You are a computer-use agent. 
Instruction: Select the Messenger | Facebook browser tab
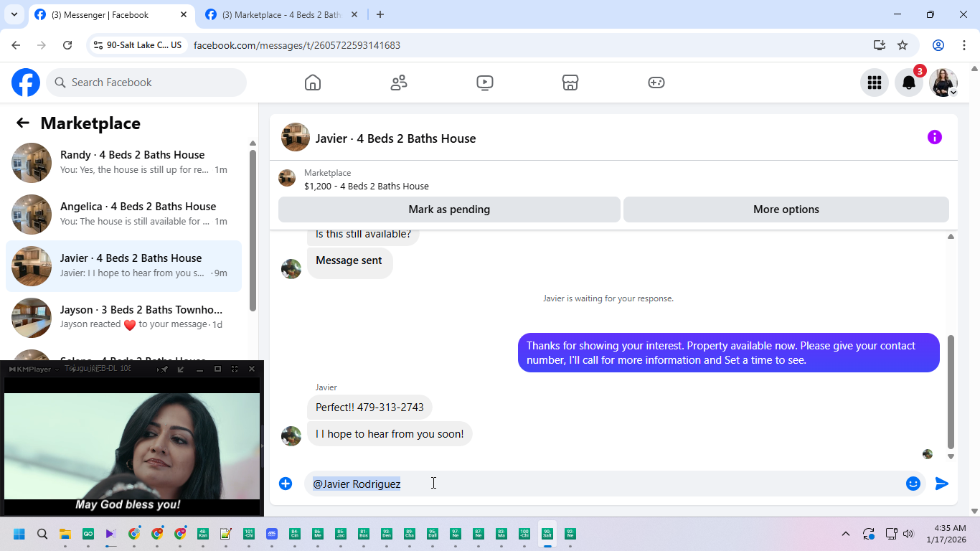click(x=111, y=14)
